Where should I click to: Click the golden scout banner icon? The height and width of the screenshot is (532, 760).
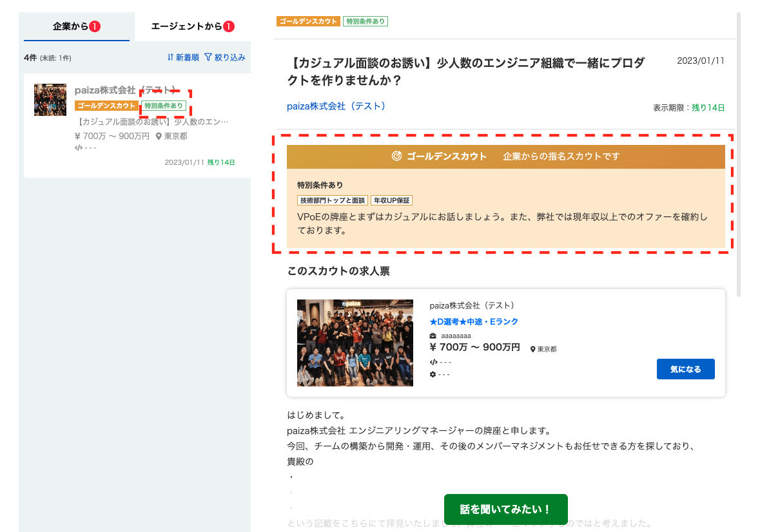[396, 156]
